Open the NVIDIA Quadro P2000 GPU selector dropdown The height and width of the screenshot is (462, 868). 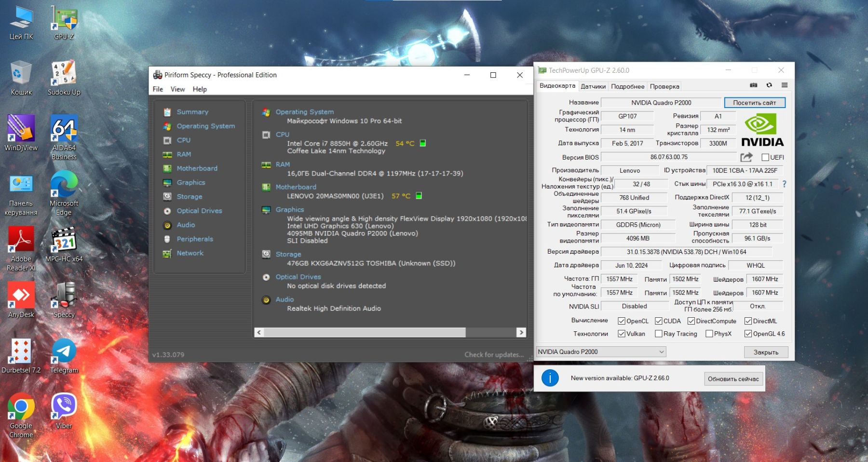[x=601, y=352]
